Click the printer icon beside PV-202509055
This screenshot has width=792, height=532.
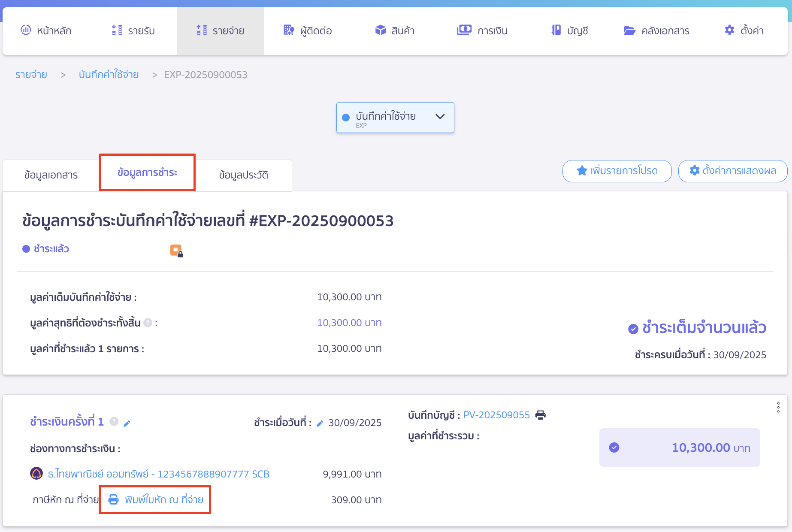[540, 415]
